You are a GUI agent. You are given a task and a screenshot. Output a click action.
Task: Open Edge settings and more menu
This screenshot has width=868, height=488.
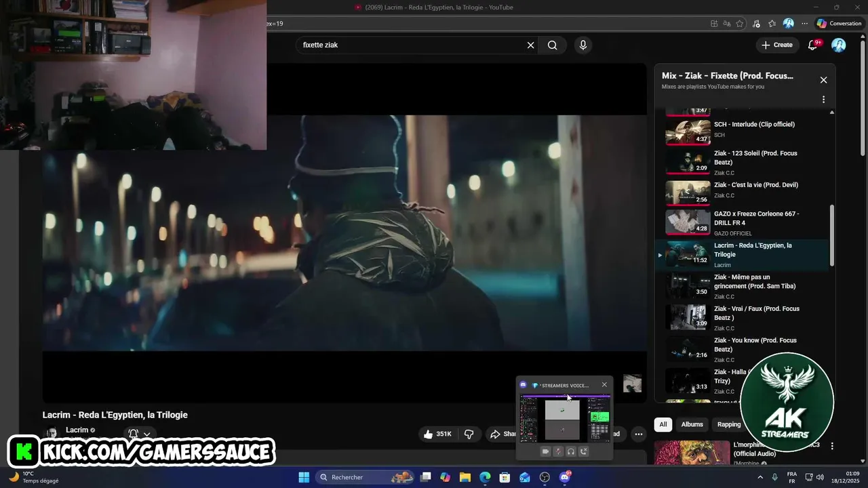tap(805, 24)
